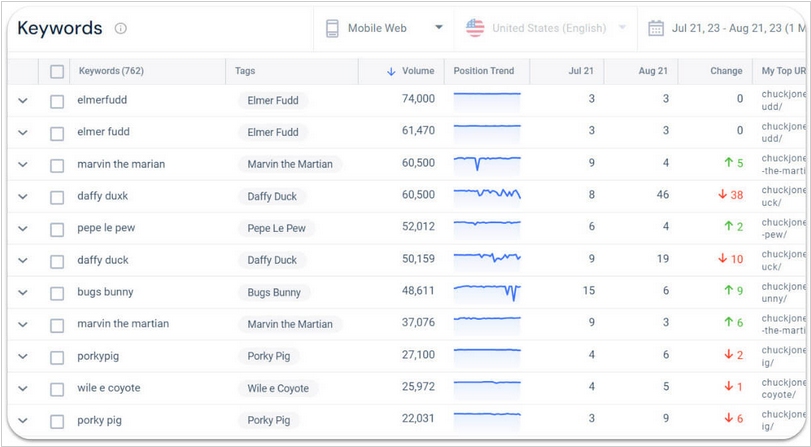Sort by the Position Trend column header
The image size is (811, 447).
484,71
